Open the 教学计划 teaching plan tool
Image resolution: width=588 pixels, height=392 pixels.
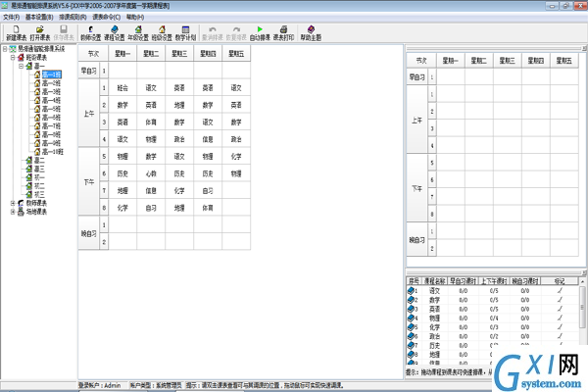click(x=185, y=32)
